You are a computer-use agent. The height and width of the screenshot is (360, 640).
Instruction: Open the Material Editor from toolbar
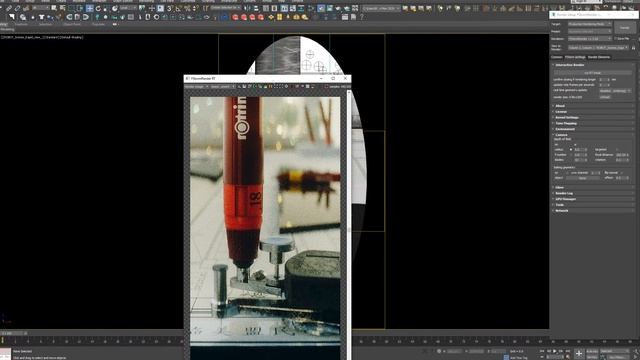[x=311, y=8]
